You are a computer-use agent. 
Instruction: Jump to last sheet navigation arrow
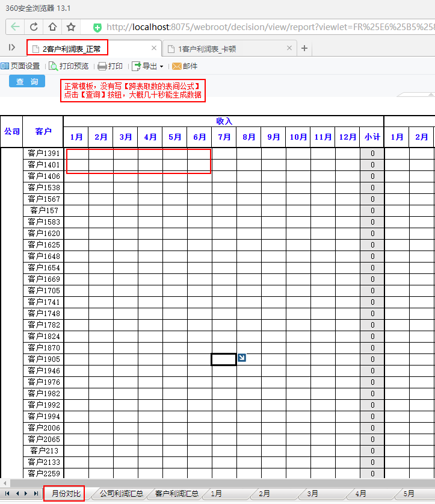(x=36, y=493)
